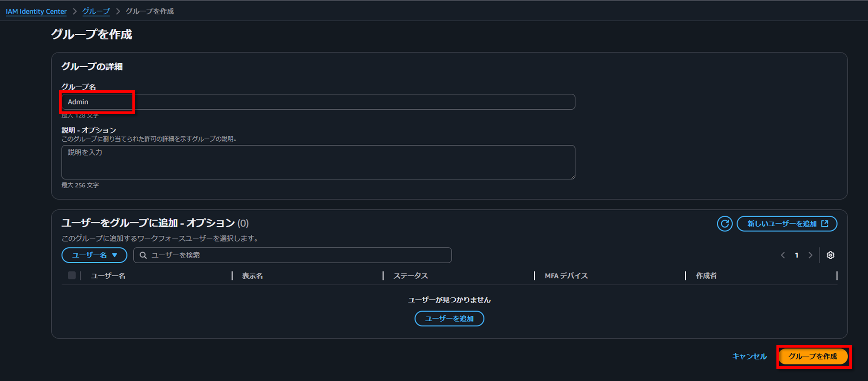Click グループを作成 breadcrumb current page text
The height and width of the screenshot is (381, 868).
click(150, 11)
